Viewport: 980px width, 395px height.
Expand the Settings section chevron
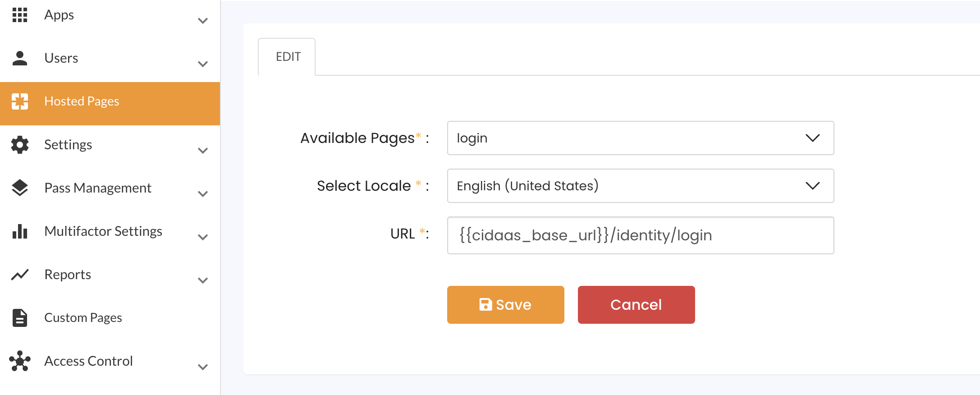click(x=203, y=151)
